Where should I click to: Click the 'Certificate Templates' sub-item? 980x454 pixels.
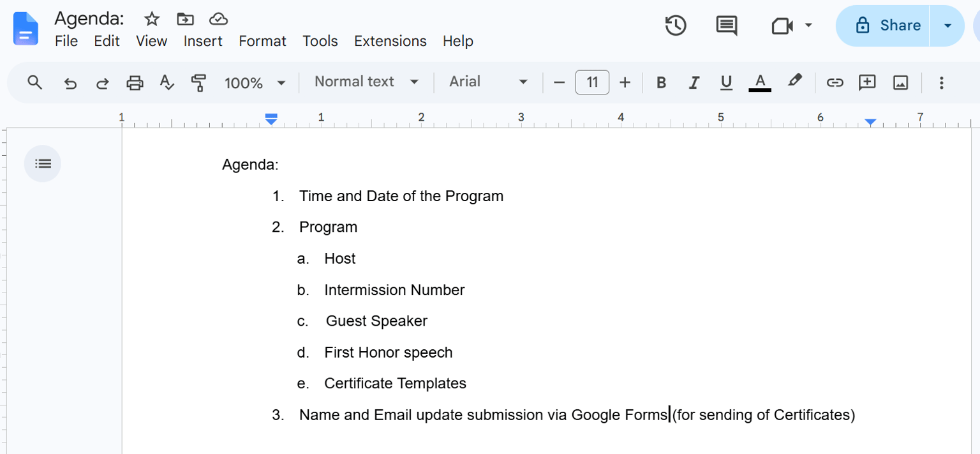coord(395,383)
